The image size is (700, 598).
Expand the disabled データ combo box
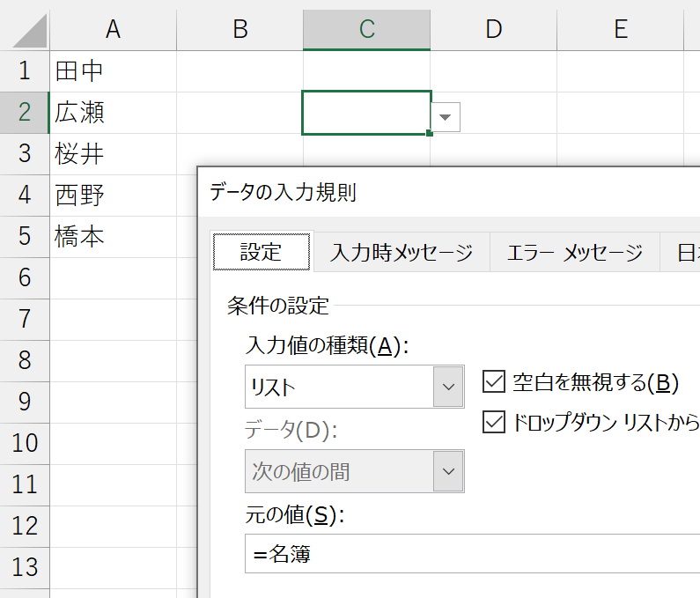tap(449, 471)
